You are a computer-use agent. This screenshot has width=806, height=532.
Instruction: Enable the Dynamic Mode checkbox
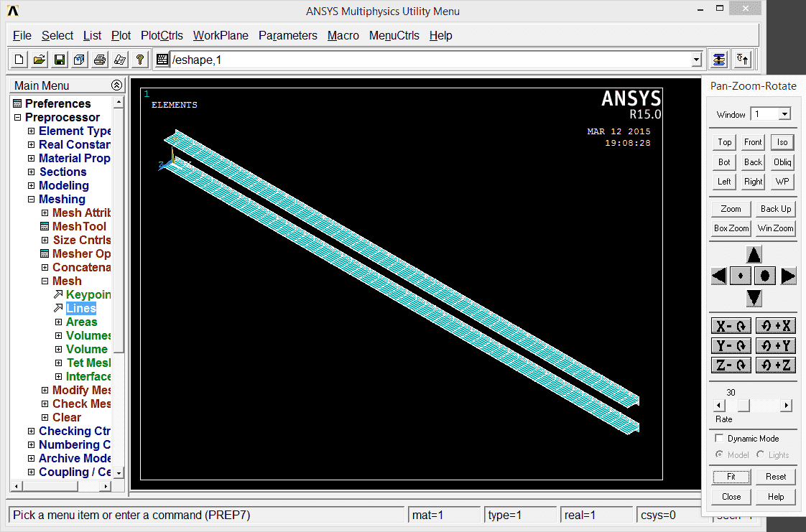click(x=719, y=438)
